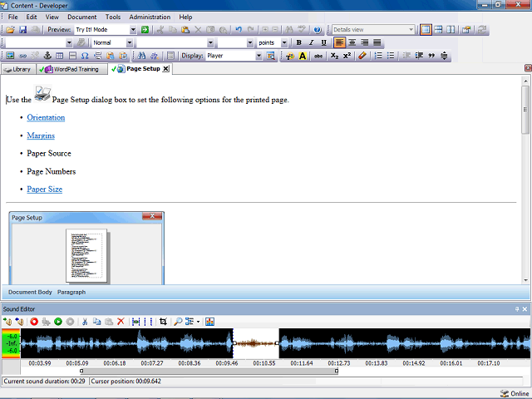Toggle left text alignment
The height and width of the screenshot is (399, 532).
coord(340,42)
